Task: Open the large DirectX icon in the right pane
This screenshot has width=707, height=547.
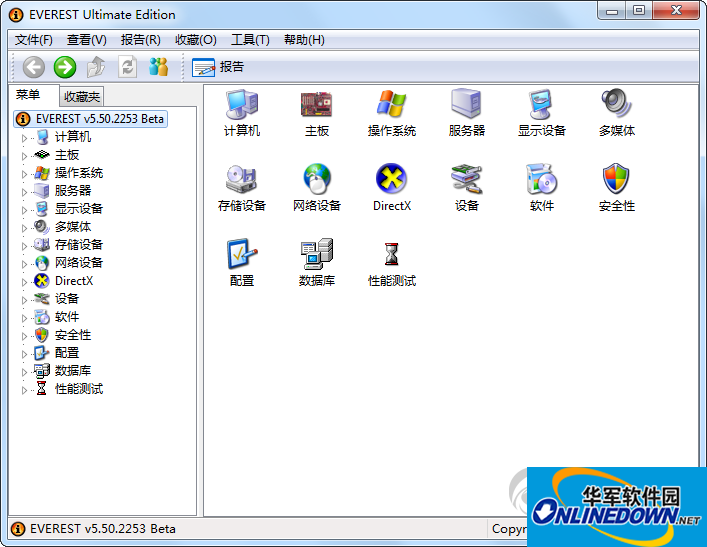Action: pos(391,179)
